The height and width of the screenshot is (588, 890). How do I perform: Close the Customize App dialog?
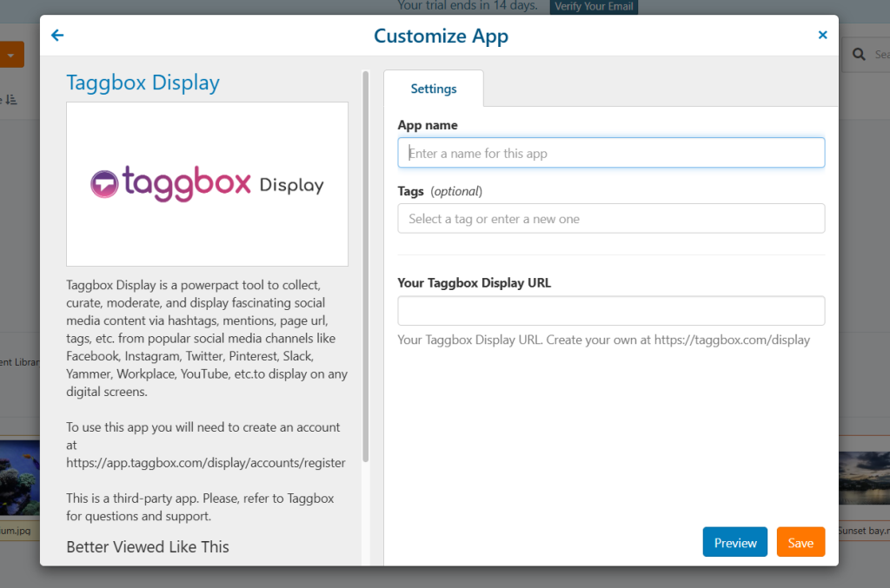[822, 35]
